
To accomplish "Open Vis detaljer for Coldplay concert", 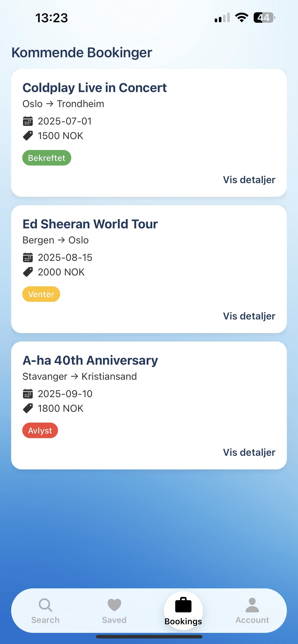I will pos(249,179).
